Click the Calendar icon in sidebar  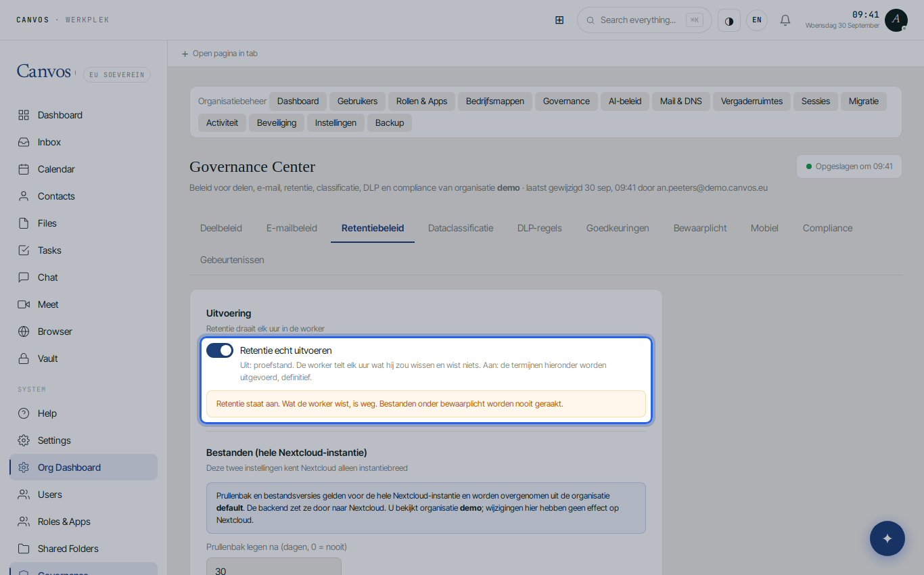coord(24,169)
